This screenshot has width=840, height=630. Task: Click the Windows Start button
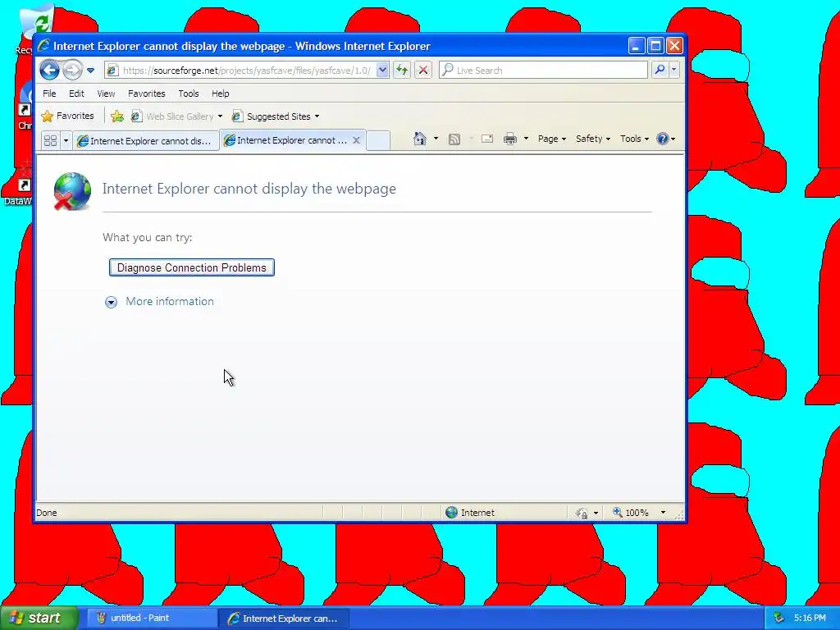click(x=39, y=618)
